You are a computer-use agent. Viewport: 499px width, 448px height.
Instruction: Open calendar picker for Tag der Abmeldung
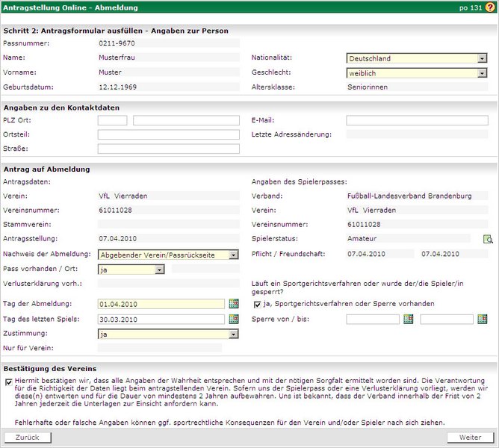pyautogui.click(x=234, y=304)
